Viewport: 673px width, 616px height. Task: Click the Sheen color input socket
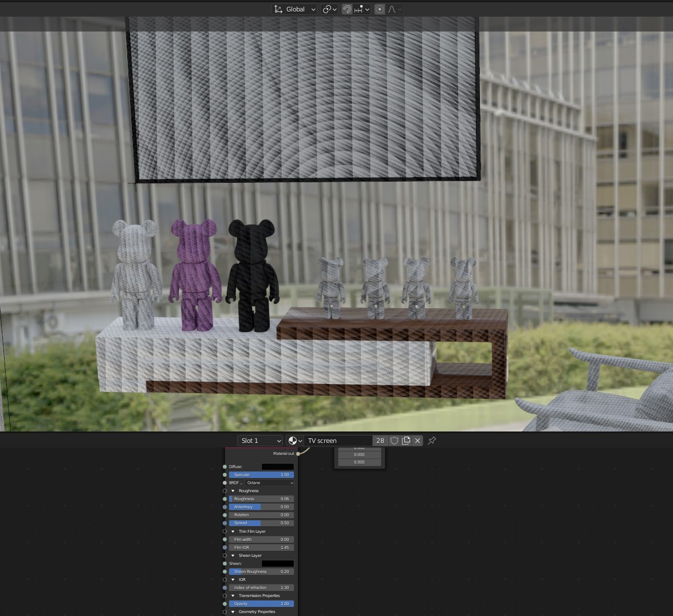(x=225, y=564)
